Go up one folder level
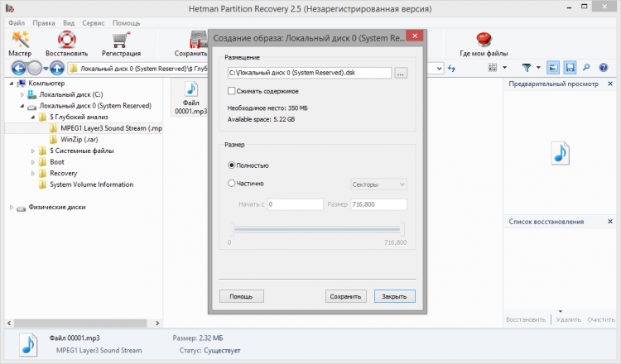The height and width of the screenshot is (364, 621). [x=57, y=69]
